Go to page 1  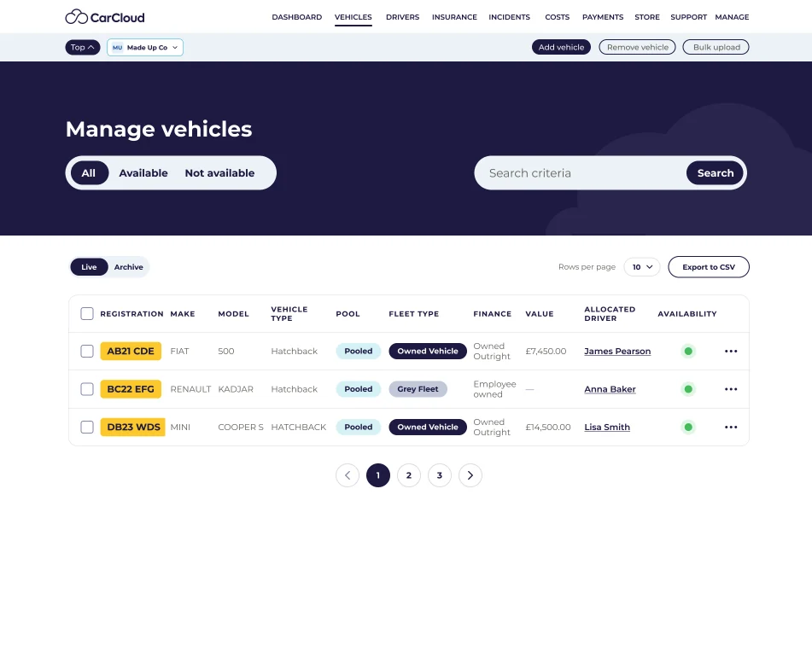[378, 475]
